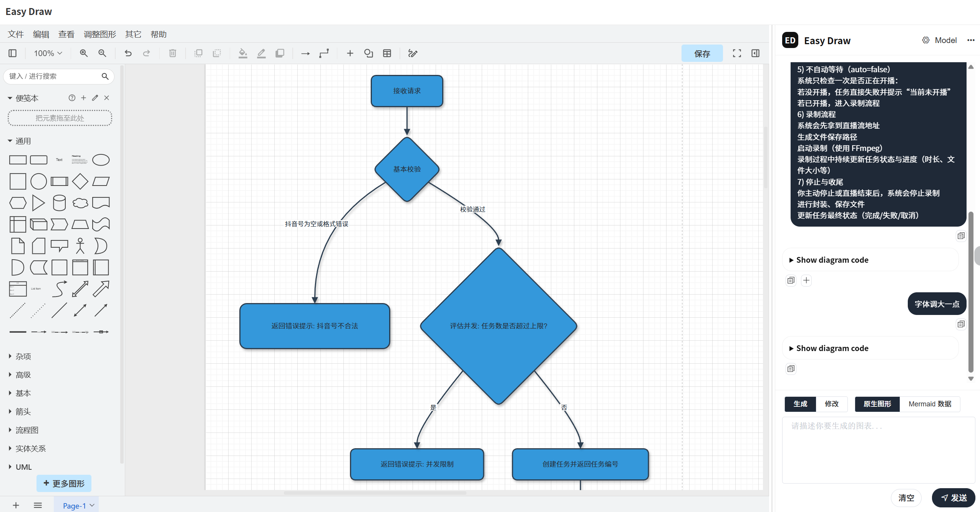Expand the first Show diagram code section
Screen dimensions: 980x512
pyautogui.click(x=832, y=260)
